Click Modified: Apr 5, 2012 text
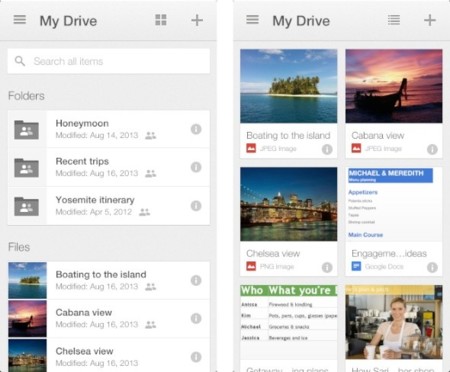The image size is (450, 372). [x=94, y=212]
